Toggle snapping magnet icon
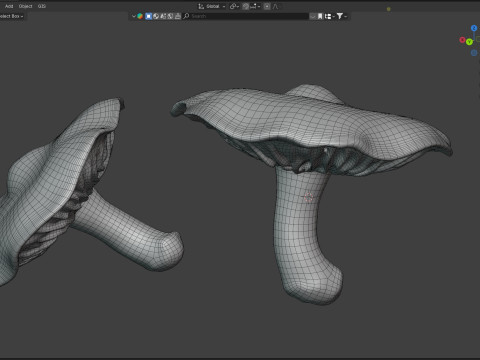 pyautogui.click(x=246, y=6)
